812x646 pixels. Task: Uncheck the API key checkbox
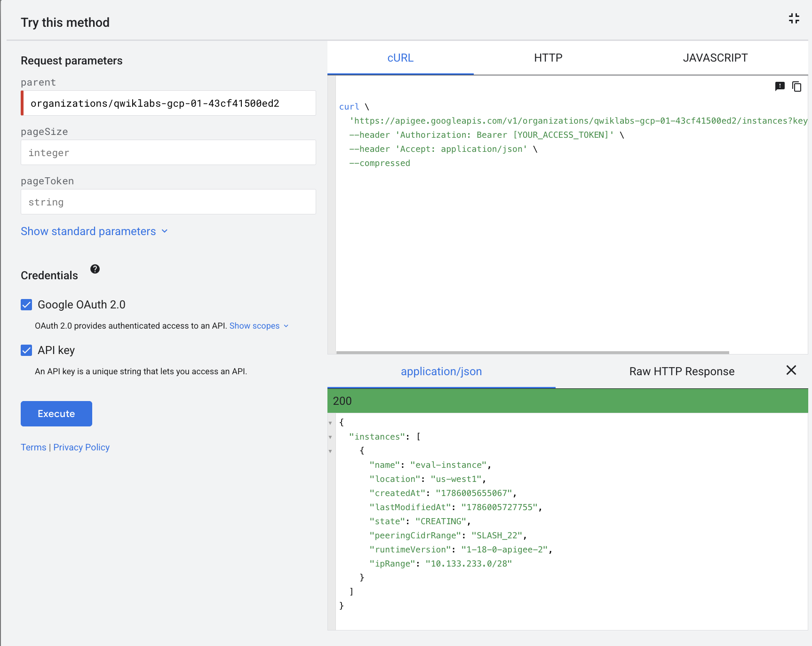click(26, 350)
